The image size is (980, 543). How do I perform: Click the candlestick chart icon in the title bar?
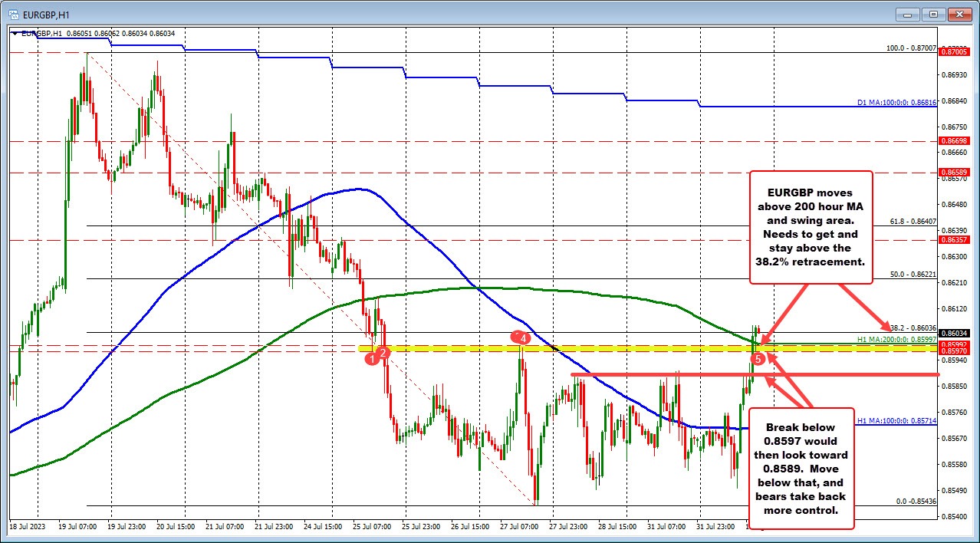15,14
